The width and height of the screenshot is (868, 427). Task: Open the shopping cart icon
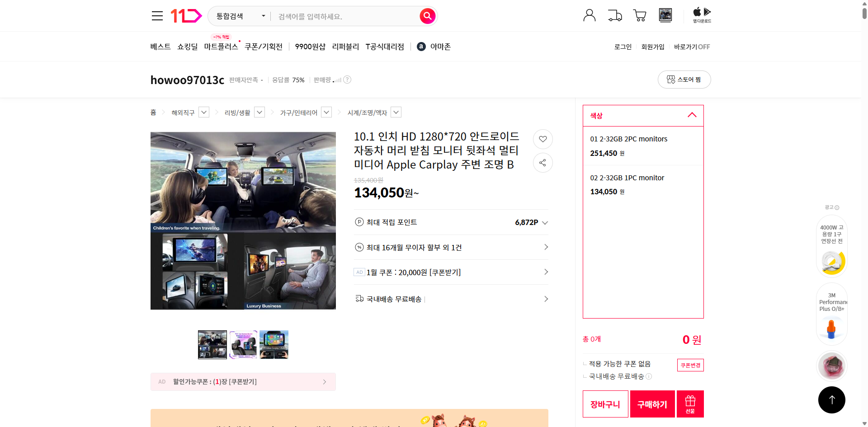640,15
